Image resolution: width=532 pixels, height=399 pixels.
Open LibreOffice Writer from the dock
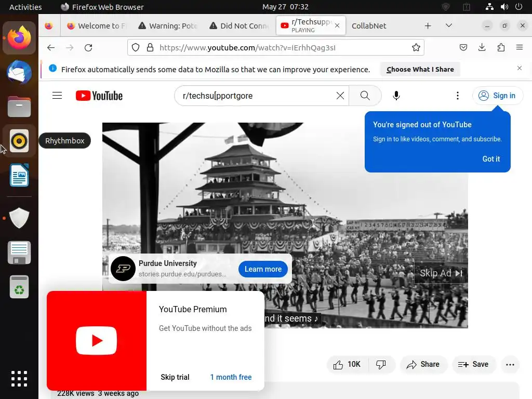[x=19, y=175]
